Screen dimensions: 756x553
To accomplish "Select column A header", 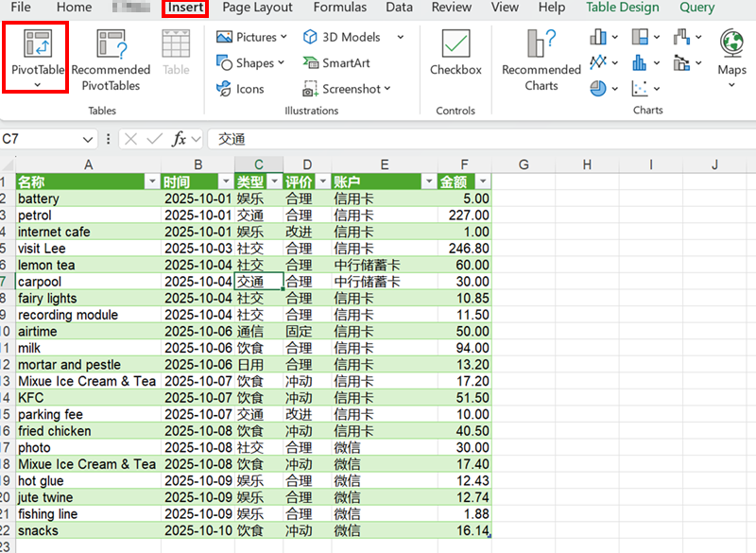I will click(88, 164).
